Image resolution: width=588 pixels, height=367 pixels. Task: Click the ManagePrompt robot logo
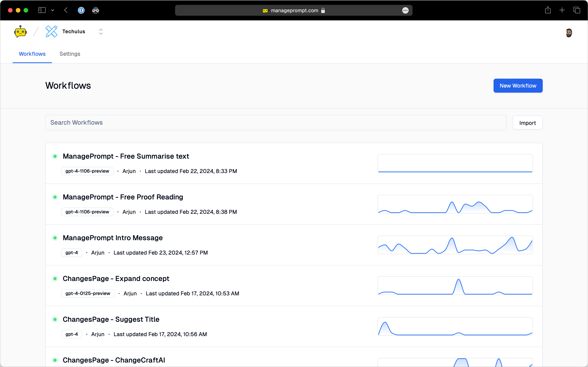20,31
